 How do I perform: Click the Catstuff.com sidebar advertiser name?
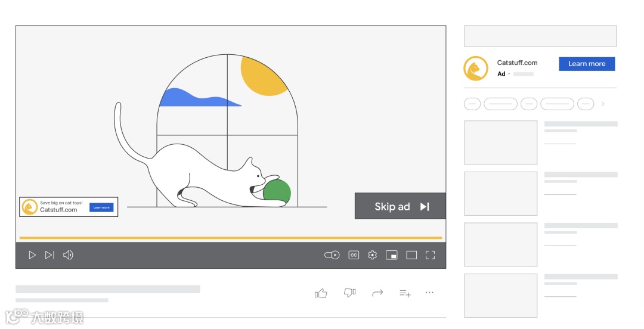(x=517, y=63)
